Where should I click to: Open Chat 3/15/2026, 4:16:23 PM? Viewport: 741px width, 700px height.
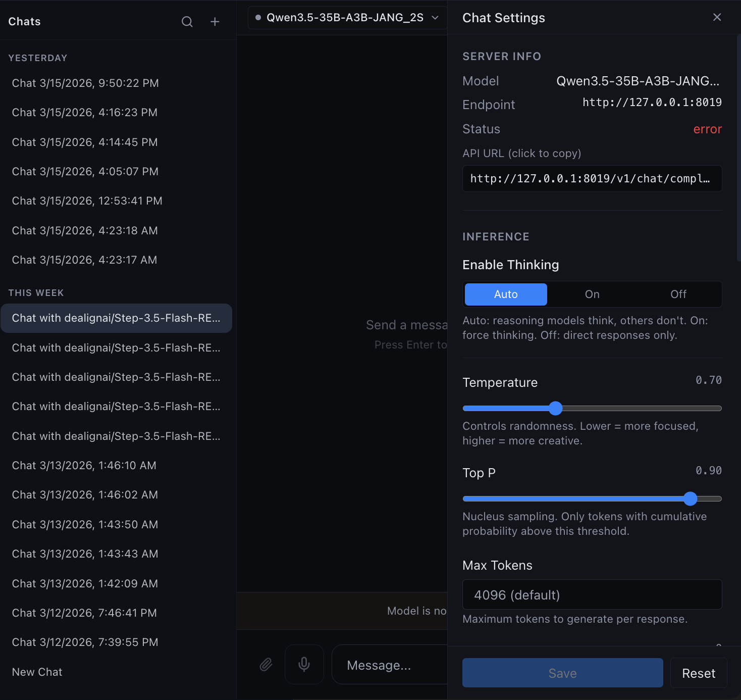click(117, 113)
